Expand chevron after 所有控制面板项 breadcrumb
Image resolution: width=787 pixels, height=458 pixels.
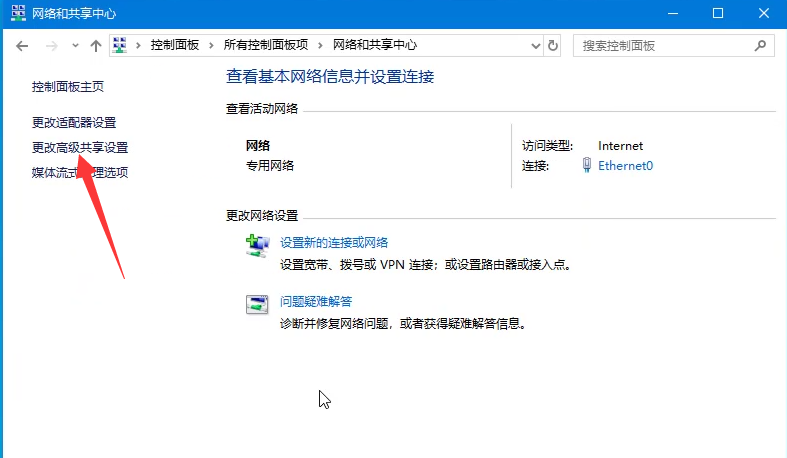point(320,46)
